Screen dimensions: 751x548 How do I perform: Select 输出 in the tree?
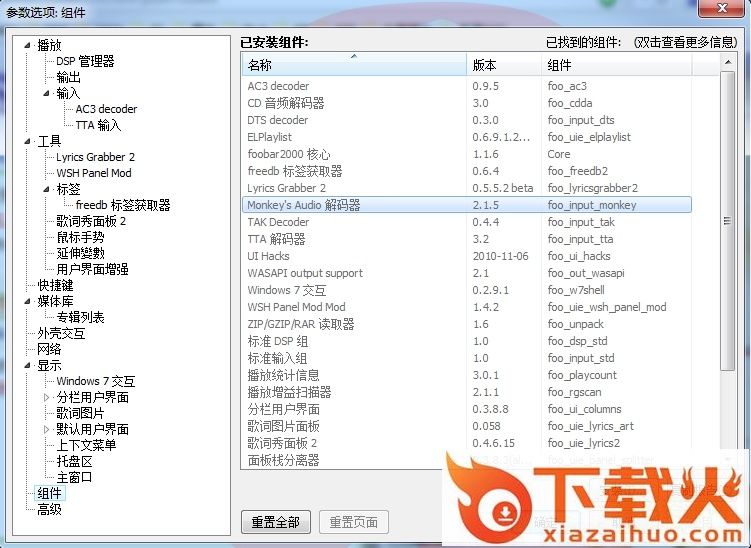68,77
